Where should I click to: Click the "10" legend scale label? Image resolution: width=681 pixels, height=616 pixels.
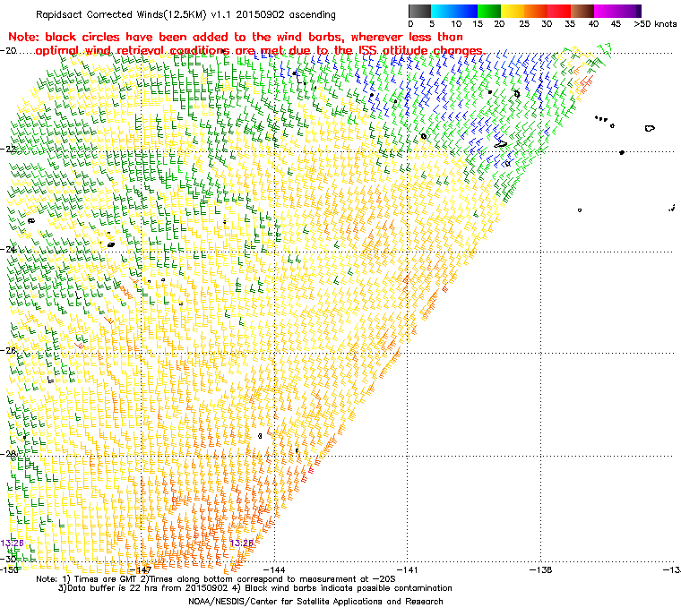tap(456, 24)
